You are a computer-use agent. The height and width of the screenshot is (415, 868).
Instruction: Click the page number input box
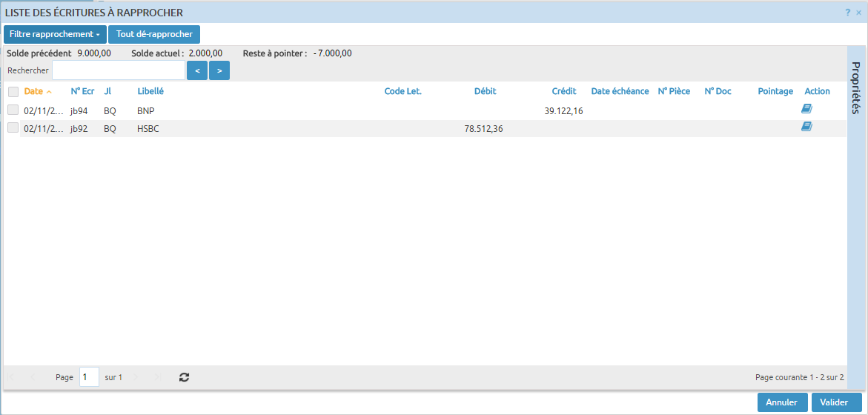[x=89, y=377]
